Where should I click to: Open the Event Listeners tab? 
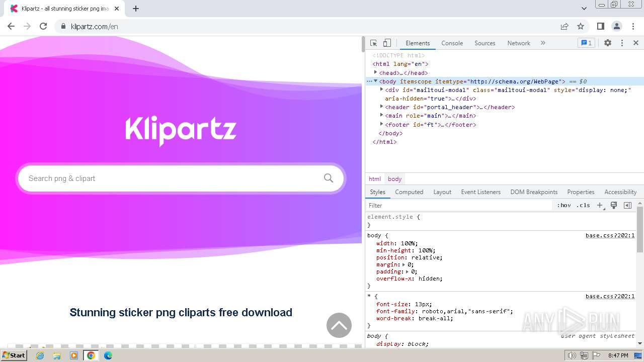pyautogui.click(x=481, y=192)
